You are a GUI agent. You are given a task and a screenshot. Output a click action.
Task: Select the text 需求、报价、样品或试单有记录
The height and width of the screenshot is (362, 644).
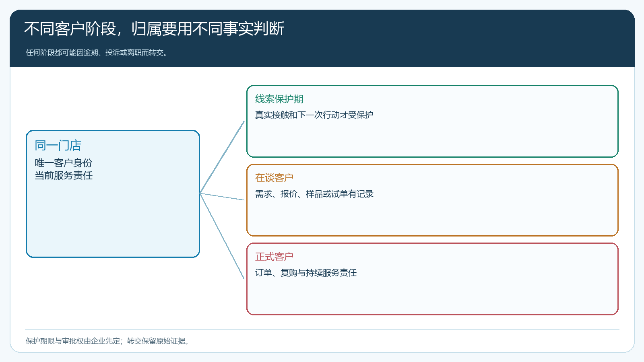click(x=314, y=194)
